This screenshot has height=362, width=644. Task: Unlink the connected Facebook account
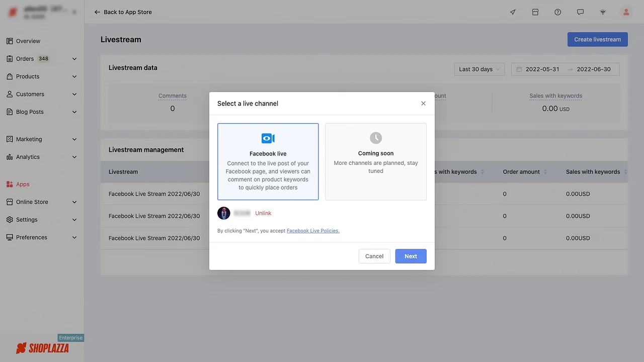[263, 213]
